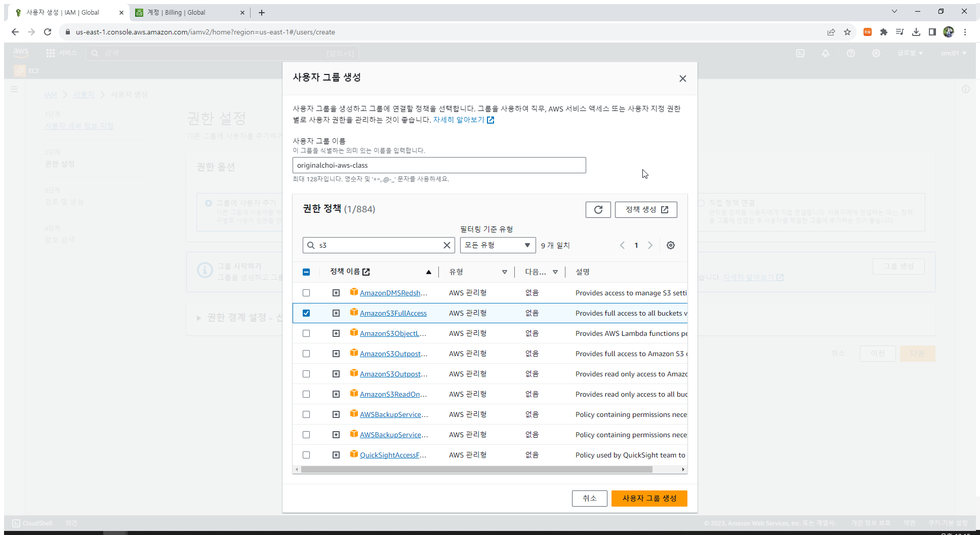
Task: Open AWS services grid menu
Action: pyautogui.click(x=51, y=53)
